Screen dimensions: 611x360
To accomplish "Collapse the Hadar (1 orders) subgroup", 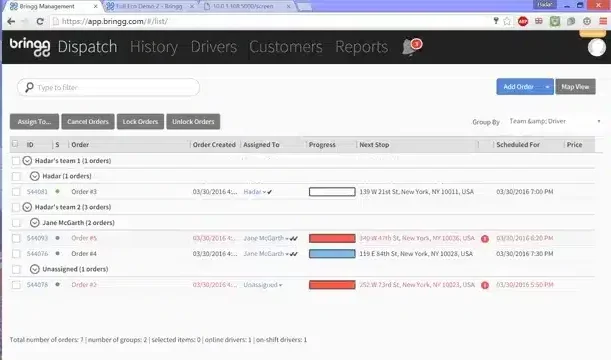I will tap(35, 176).
